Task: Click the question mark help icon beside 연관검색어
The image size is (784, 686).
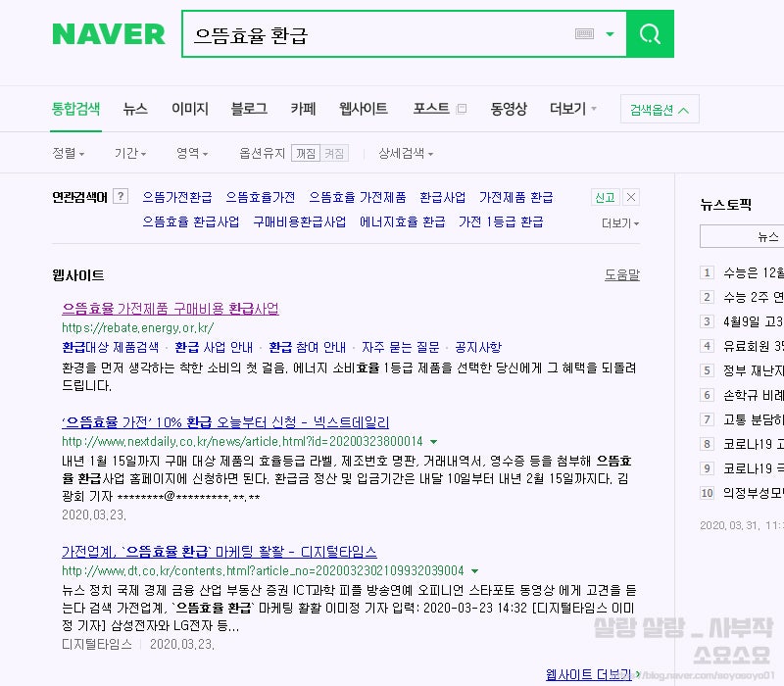Action: point(119,195)
